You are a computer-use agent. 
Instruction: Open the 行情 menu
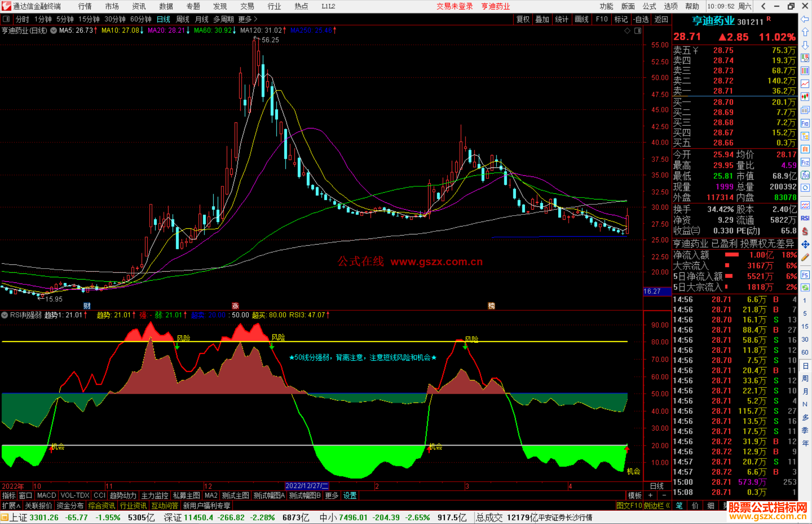pos(85,6)
